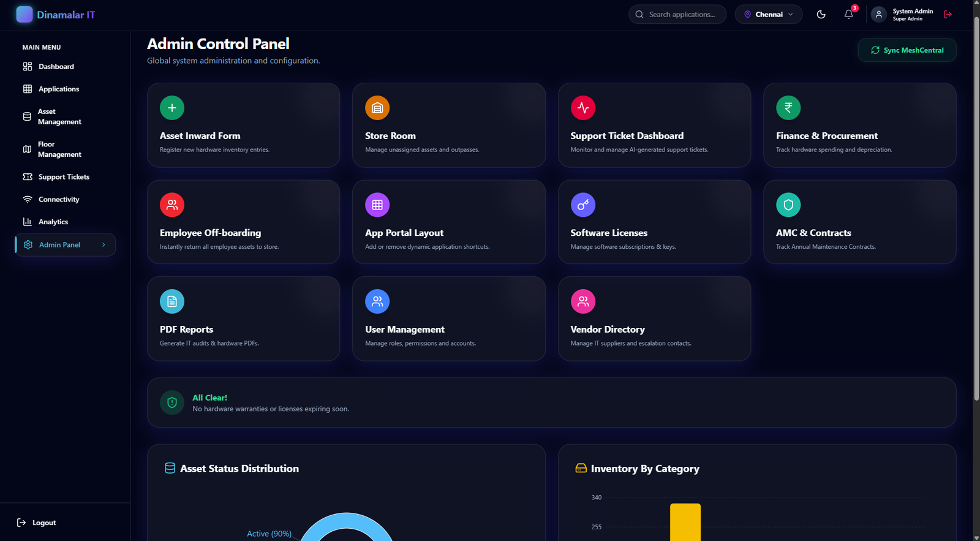Toggle dark mode with the moon icon
The height and width of the screenshot is (541, 980).
click(821, 14)
